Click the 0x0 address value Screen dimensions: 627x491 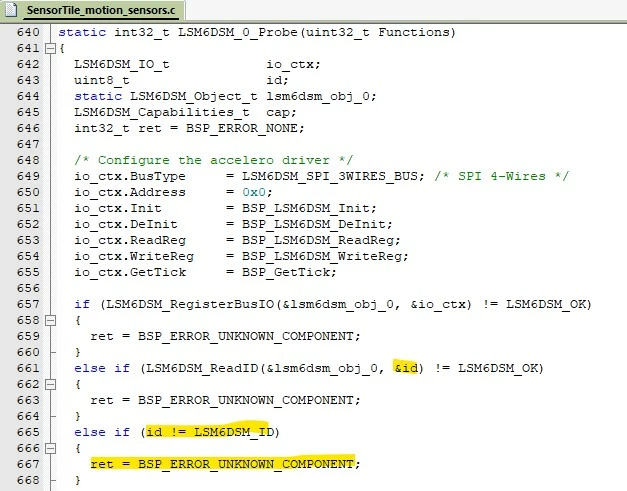pyautogui.click(x=254, y=192)
